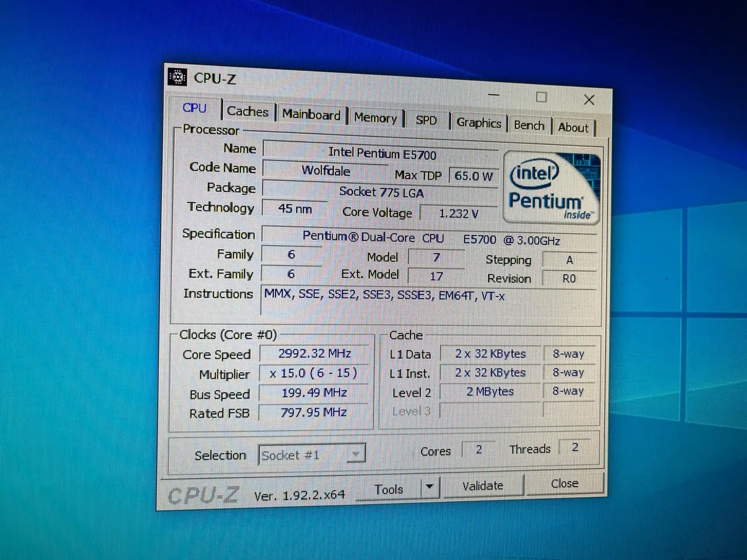Click the Package value Socket 775 LGA

click(x=381, y=192)
